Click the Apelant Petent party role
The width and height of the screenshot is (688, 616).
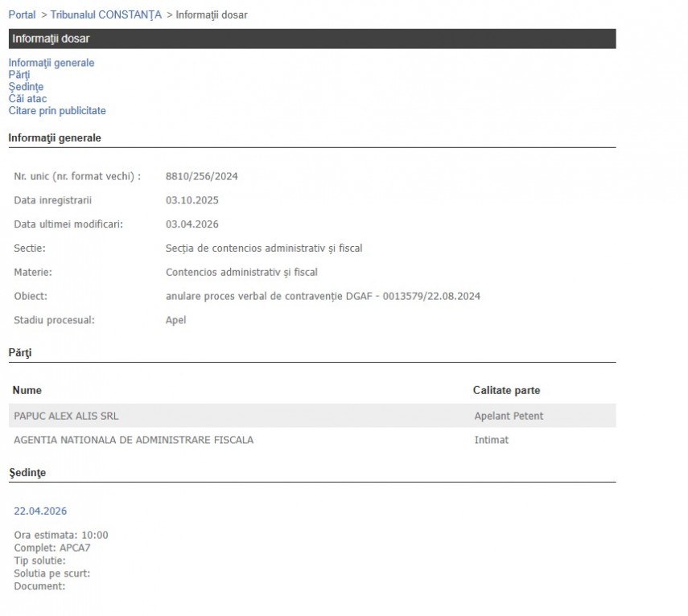(509, 416)
